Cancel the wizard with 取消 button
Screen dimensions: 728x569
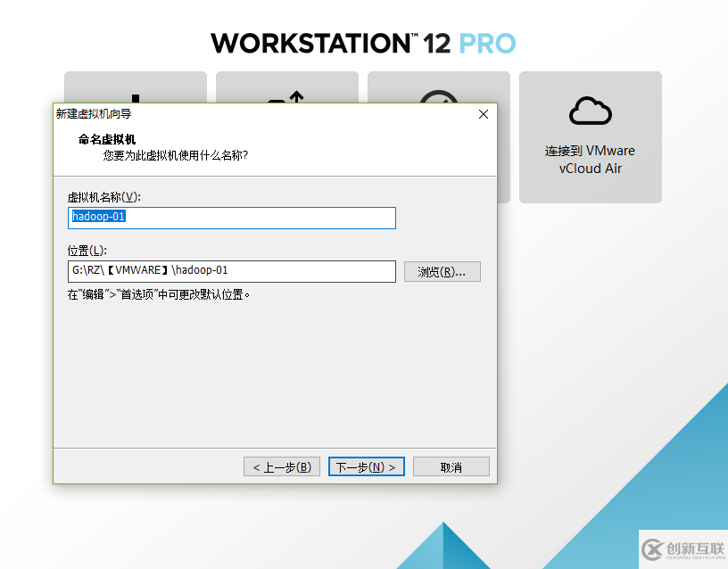pos(451,466)
